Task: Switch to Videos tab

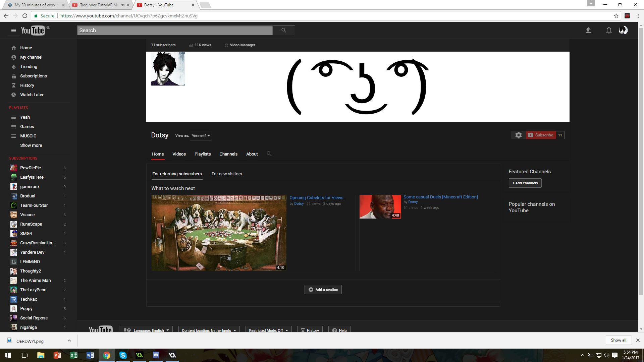Action: 179,154
